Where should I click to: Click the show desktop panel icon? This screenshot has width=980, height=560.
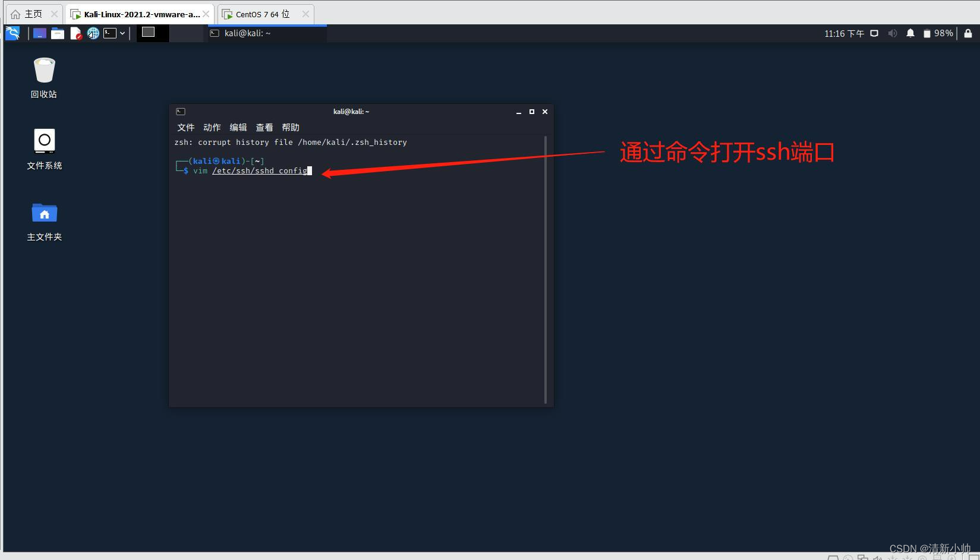(40, 33)
